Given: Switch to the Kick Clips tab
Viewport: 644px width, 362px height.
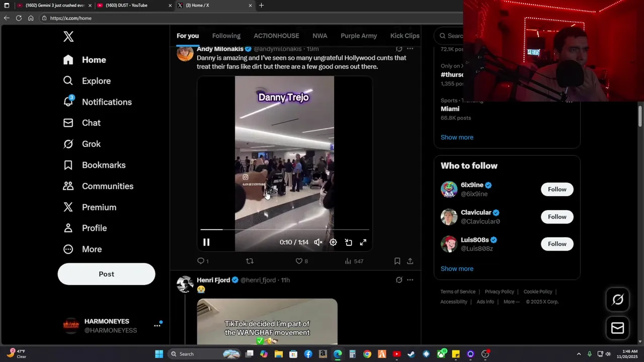Looking at the screenshot, I should [x=405, y=36].
